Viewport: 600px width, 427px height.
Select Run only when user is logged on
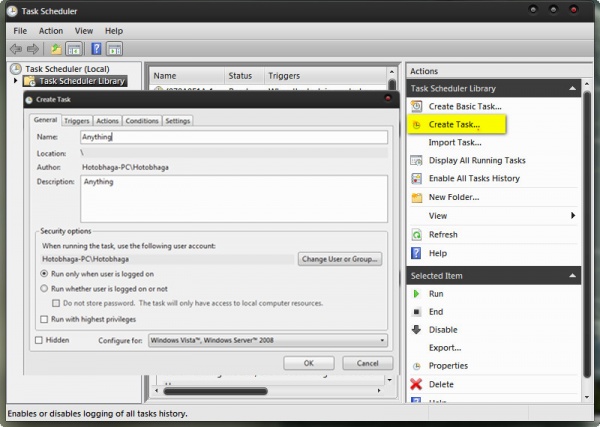coord(44,273)
